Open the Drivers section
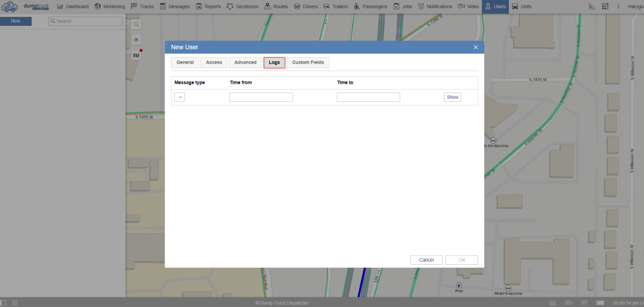 click(x=307, y=6)
